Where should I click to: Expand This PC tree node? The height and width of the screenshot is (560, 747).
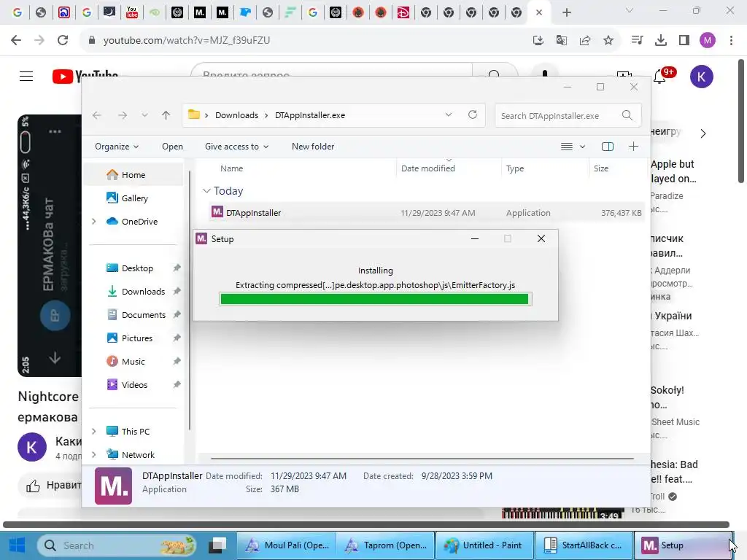tap(94, 432)
